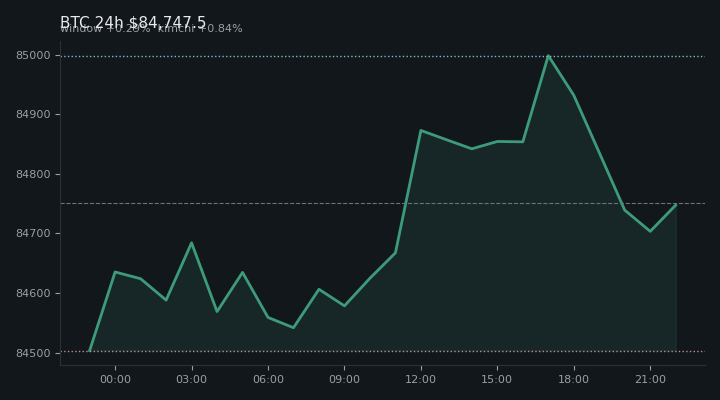Click the 'BTC 24h $84,747.5' chart title
Image resolution: width=720 pixels, height=400 pixels.
coord(133,22)
